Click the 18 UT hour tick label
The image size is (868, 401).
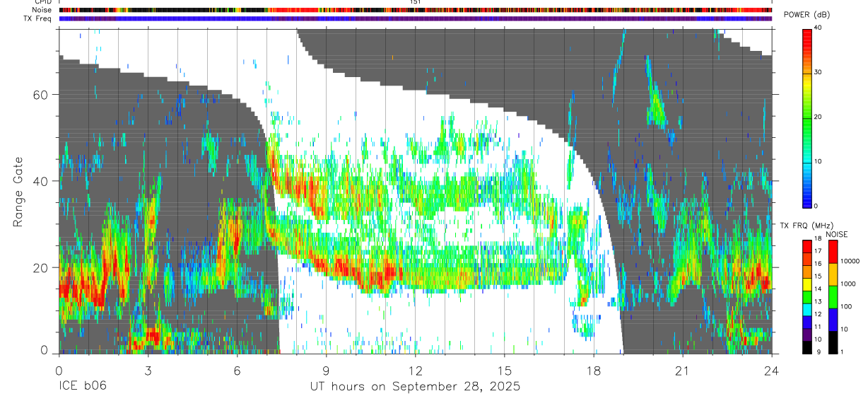point(593,370)
